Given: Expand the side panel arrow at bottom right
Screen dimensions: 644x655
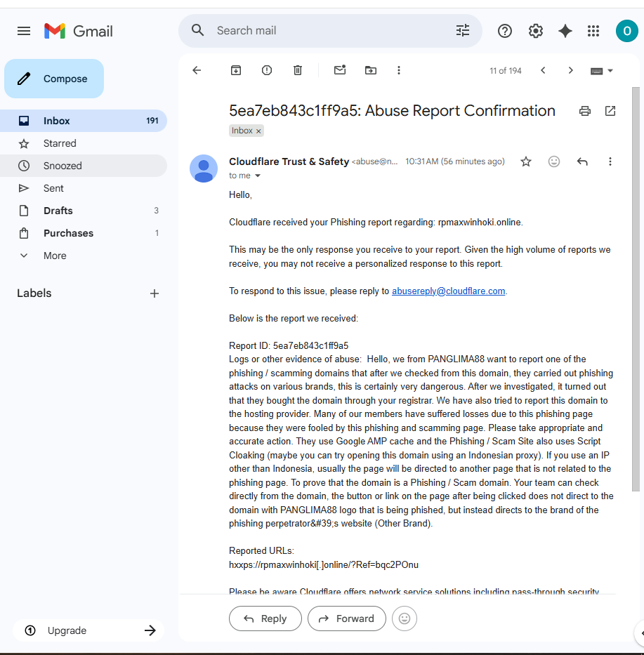Looking at the screenshot, I should click(x=640, y=633).
